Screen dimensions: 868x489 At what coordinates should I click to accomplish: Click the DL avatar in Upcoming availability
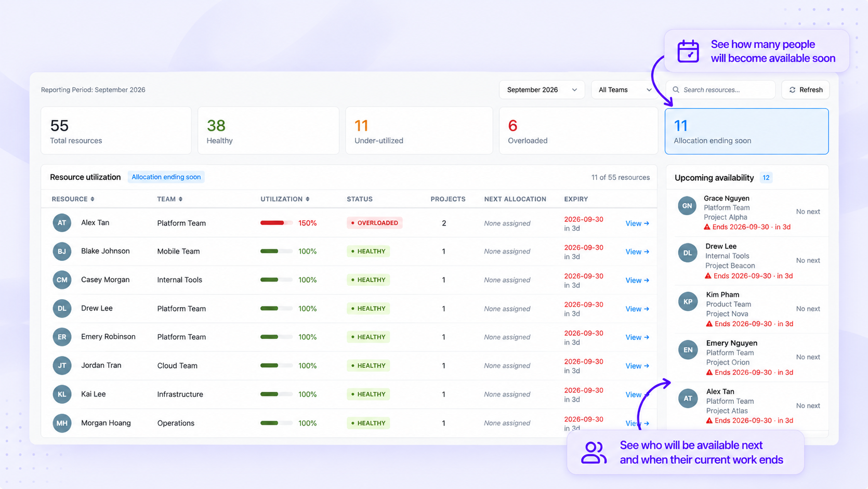(687, 253)
